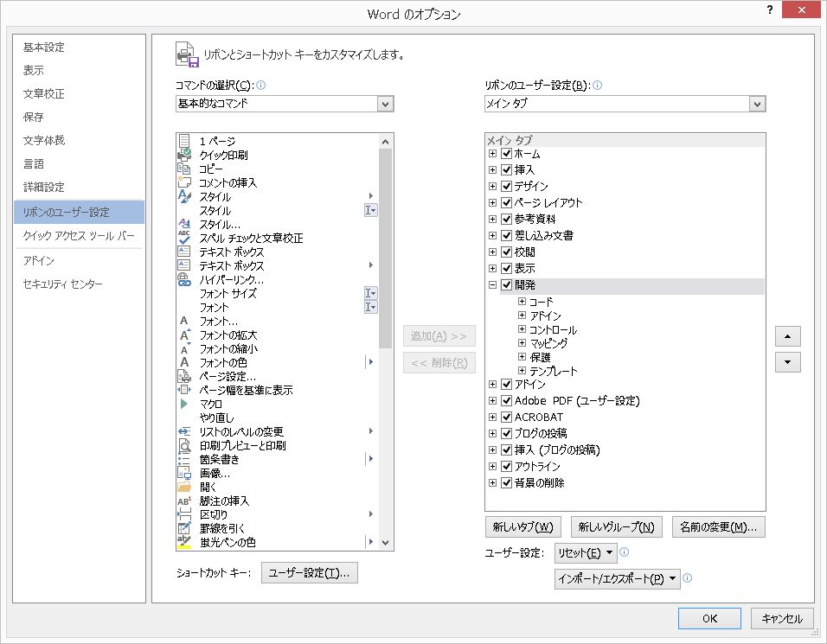Click the マクロ green play icon
The height and width of the screenshot is (644, 827).
pos(184,404)
